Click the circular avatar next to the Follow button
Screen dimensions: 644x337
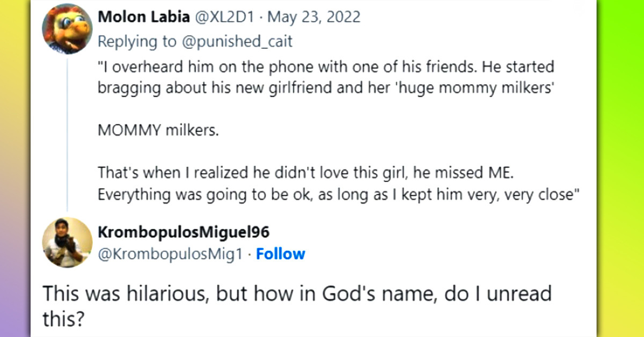point(67,243)
